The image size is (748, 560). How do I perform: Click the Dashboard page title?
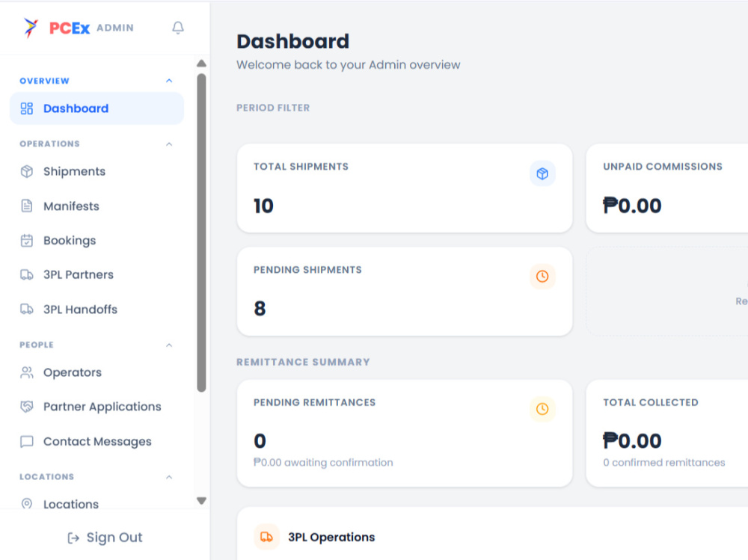coord(293,42)
